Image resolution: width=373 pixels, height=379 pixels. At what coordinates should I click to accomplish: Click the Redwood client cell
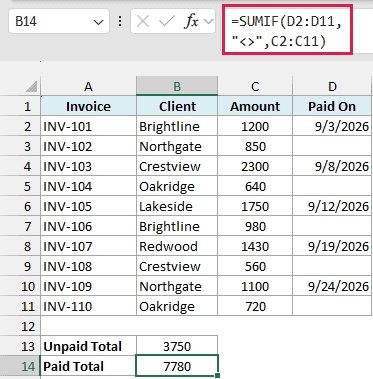[x=177, y=246]
